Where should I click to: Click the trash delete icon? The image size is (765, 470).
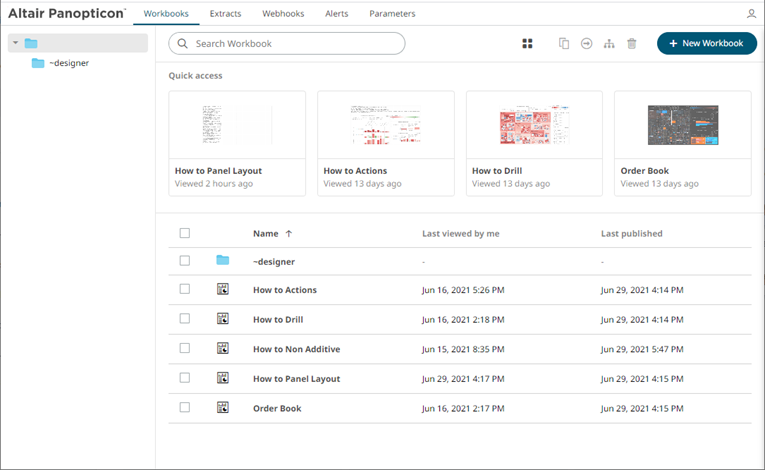[631, 44]
